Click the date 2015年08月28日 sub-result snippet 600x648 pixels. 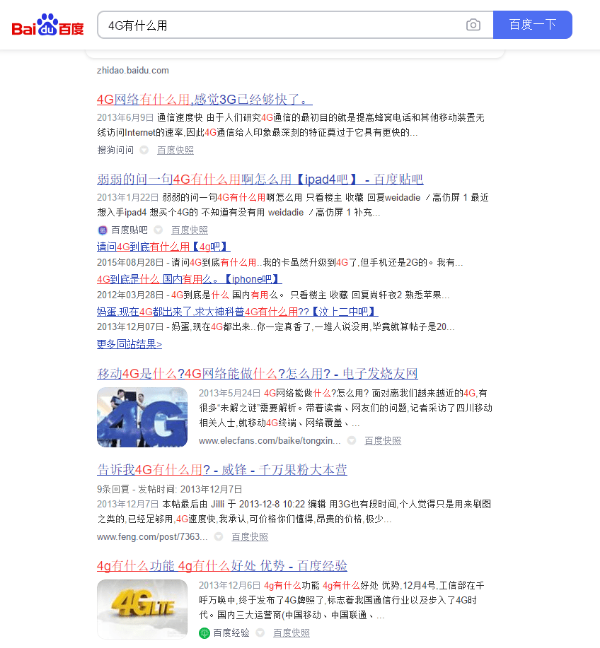131,263
